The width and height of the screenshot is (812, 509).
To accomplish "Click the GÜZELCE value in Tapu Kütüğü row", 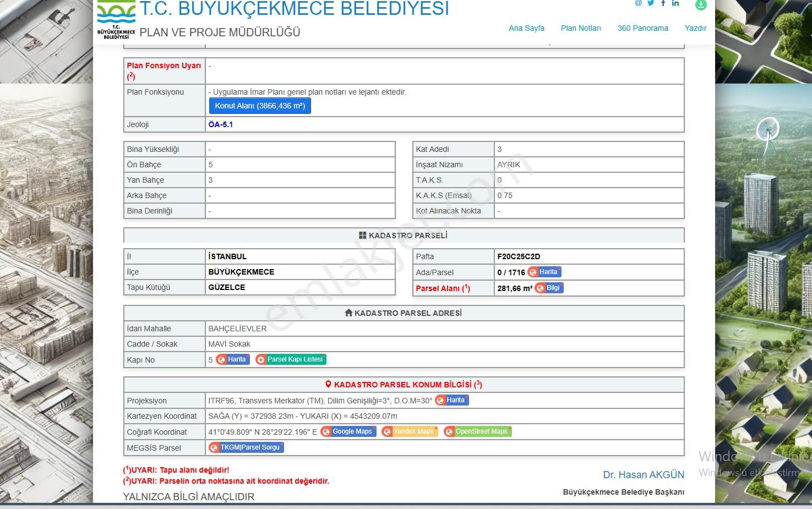I will pos(227,287).
